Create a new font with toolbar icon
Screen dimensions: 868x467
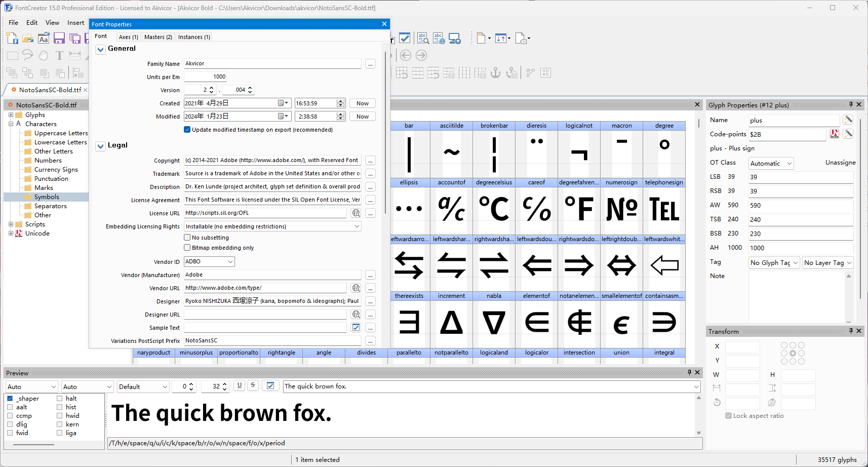pos(12,38)
